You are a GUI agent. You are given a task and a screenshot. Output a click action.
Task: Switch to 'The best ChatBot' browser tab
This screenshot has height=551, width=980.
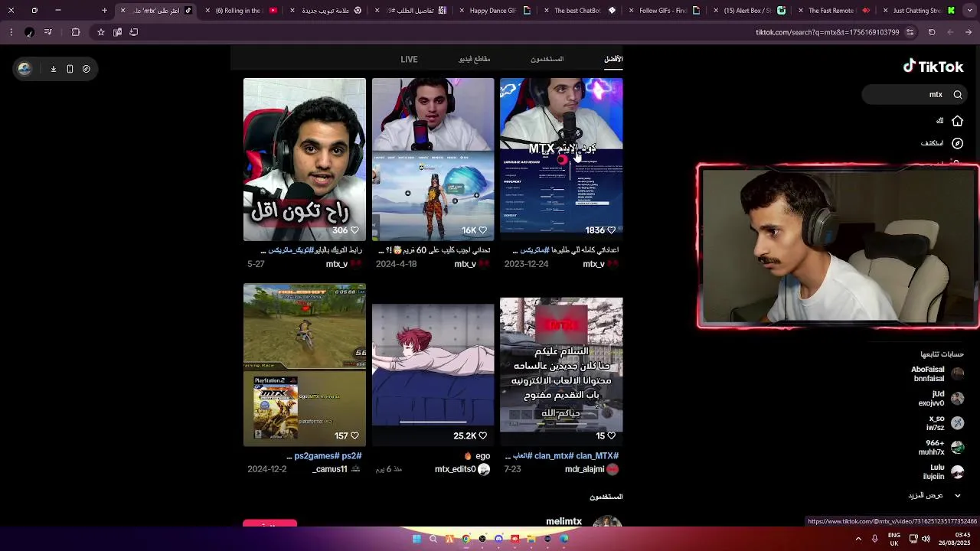pyautogui.click(x=583, y=11)
